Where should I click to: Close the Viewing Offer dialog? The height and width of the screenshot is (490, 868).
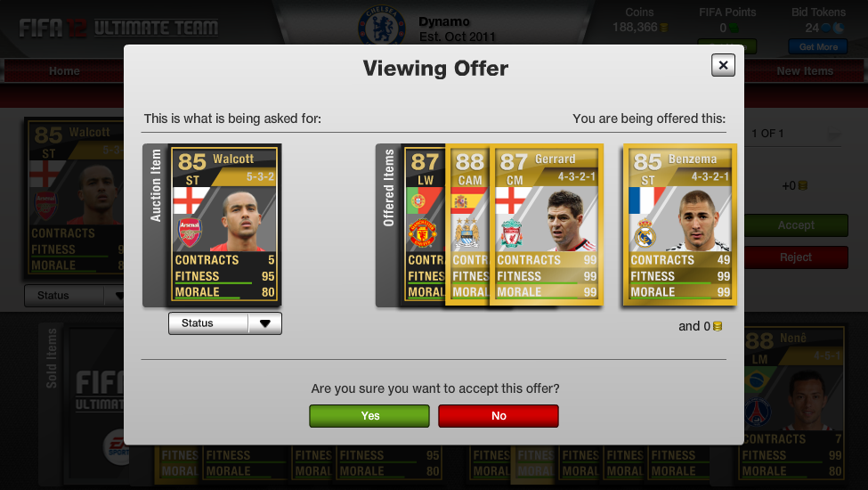click(x=723, y=65)
